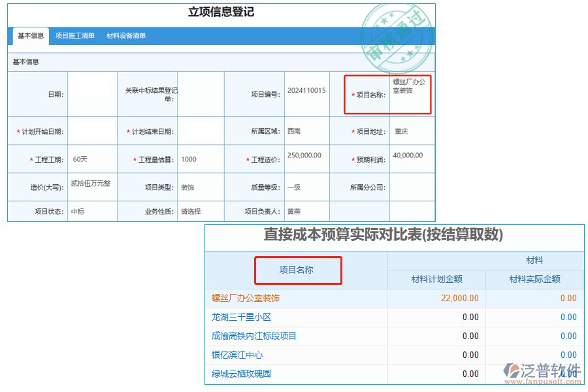Click the 关联中标结果登记单 field
The image size is (588, 392).
[x=201, y=94]
